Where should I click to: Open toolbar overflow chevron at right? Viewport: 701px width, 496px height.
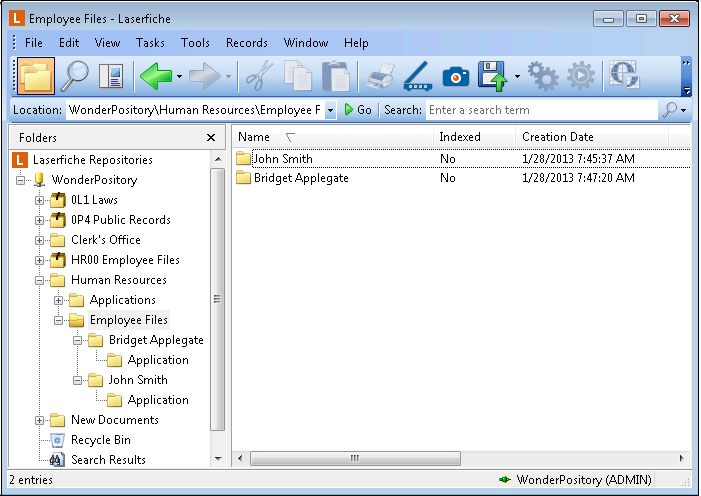tap(686, 64)
